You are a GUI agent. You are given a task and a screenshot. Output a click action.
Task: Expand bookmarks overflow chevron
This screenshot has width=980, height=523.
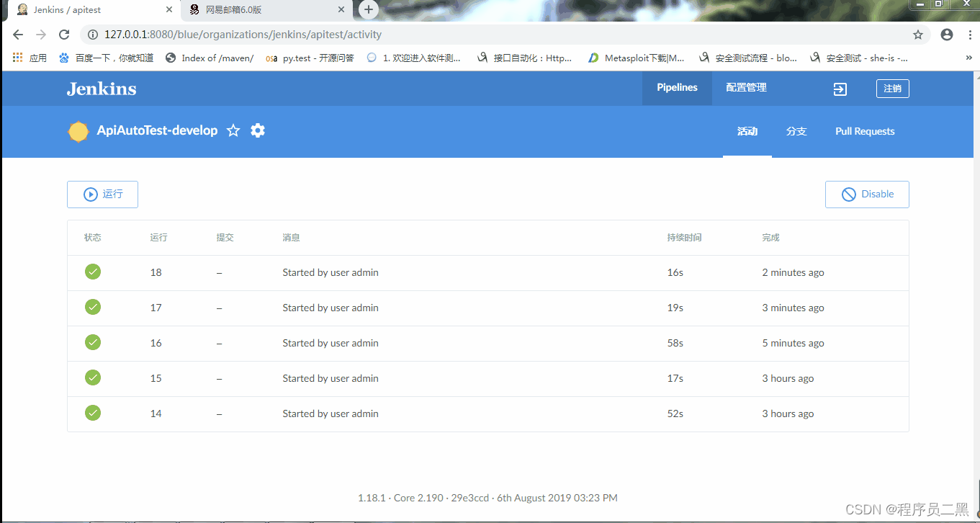968,58
